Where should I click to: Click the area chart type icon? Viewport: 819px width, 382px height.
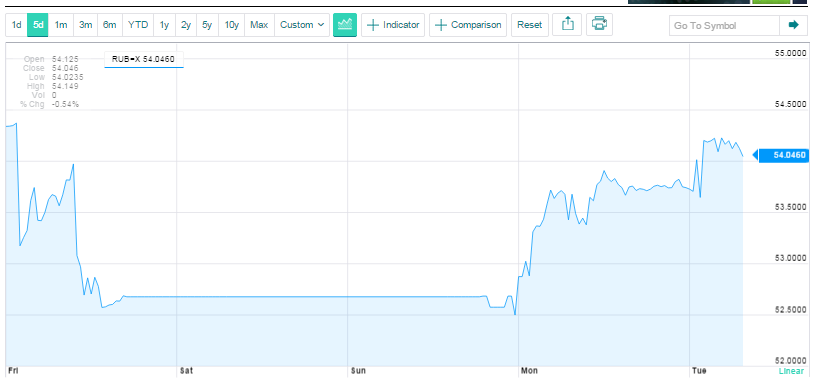click(x=345, y=25)
